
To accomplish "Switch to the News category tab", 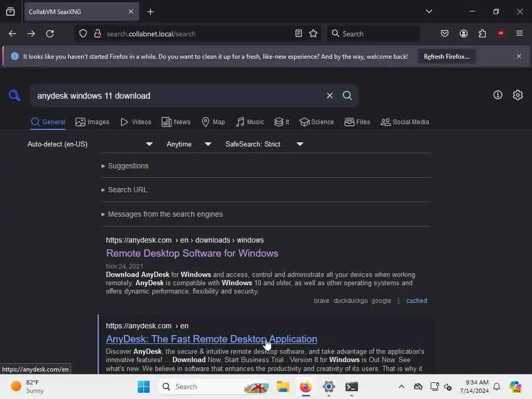I will (x=176, y=122).
